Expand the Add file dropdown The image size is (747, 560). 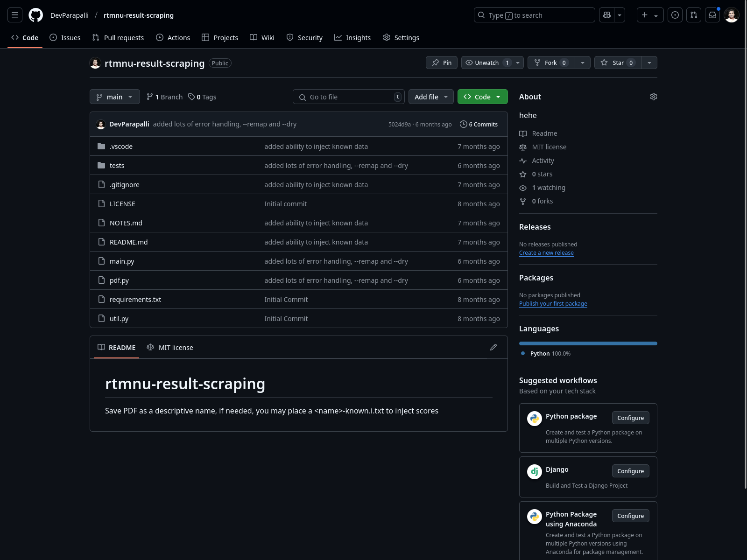(430, 97)
